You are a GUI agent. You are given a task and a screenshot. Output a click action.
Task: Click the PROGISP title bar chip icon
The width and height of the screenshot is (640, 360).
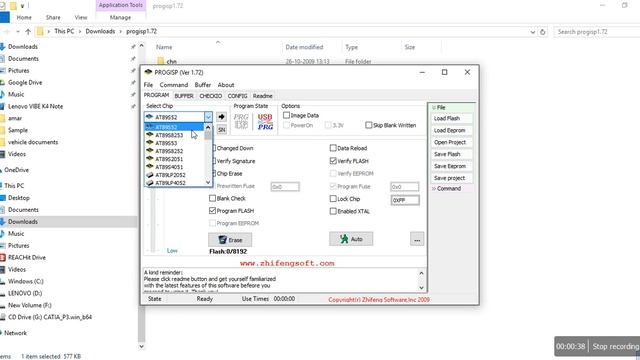coord(148,72)
